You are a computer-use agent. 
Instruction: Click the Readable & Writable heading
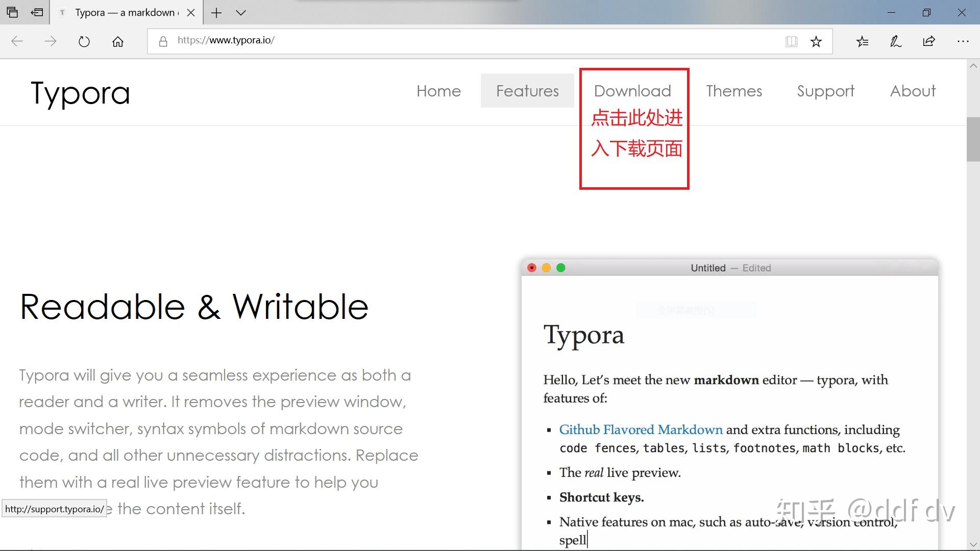coord(194,307)
